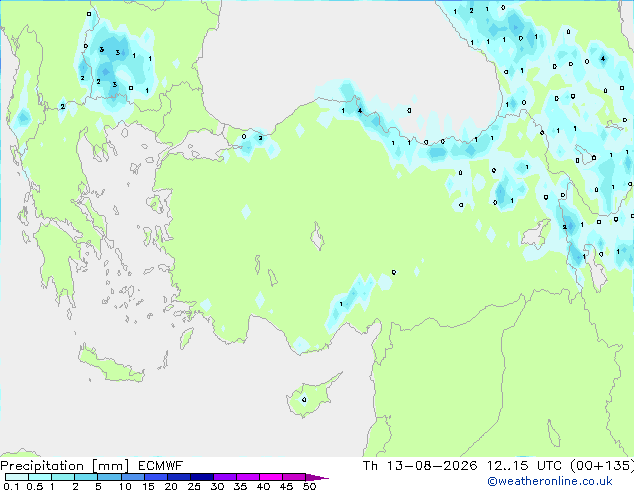Click the 1 value in southern Turkey rain patch
Image resolution: width=634 pixels, height=490 pixels.
coord(341,304)
